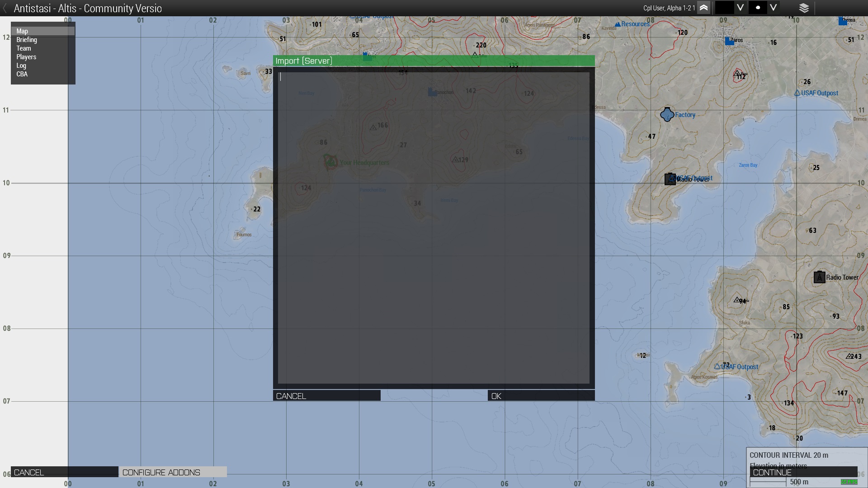Click the back arrow beside mission title
The width and height of the screenshot is (868, 488).
point(5,8)
